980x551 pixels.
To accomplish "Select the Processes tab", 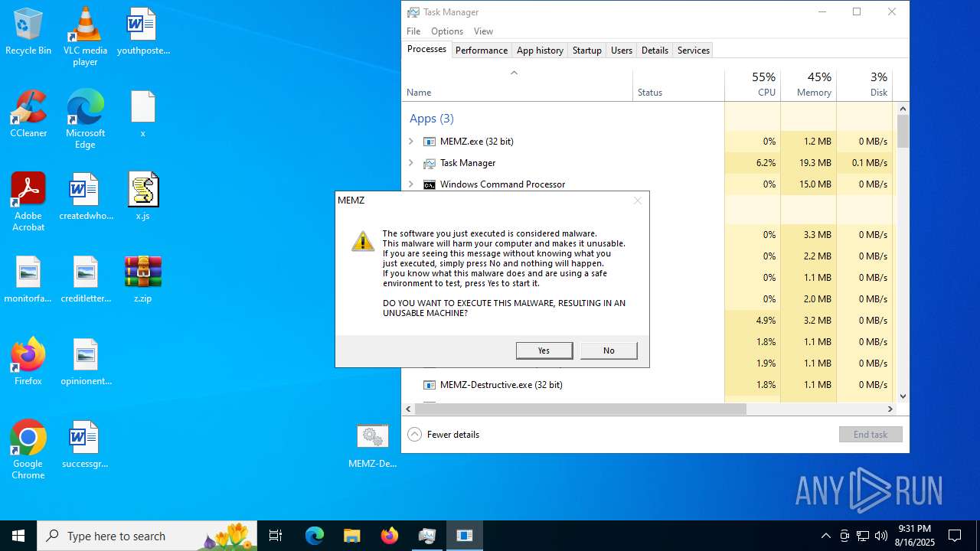I will (x=426, y=49).
